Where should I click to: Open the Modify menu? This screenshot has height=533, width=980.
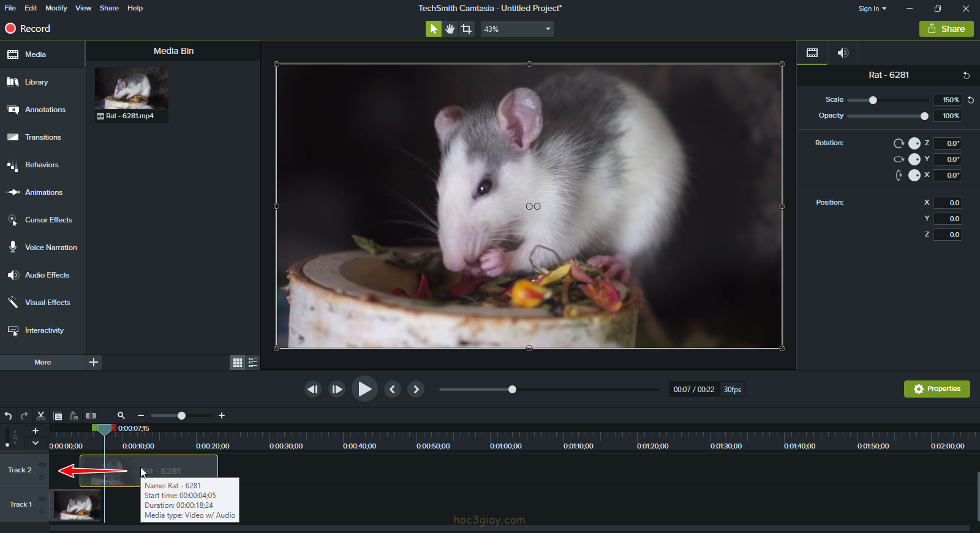(56, 8)
